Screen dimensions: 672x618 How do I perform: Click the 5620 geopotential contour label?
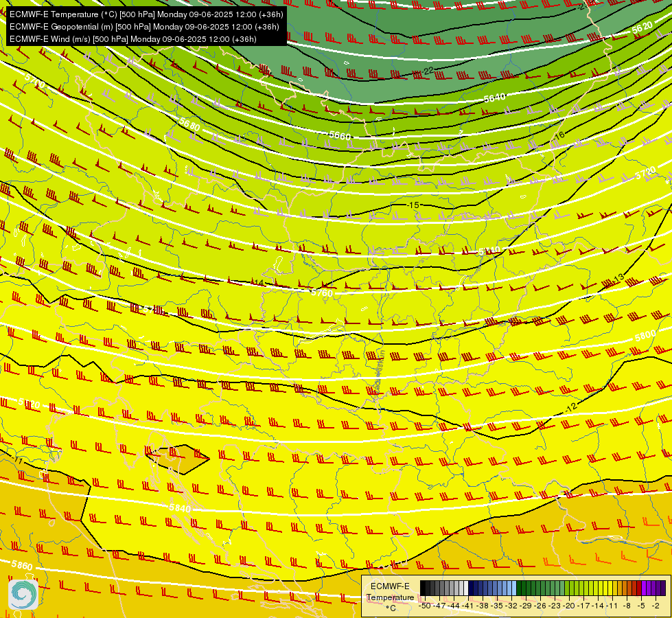642,28
